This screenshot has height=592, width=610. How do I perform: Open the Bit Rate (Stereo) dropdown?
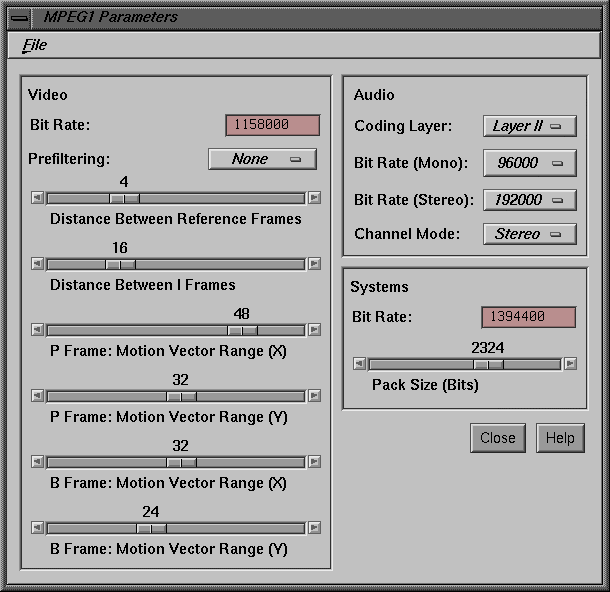(x=529, y=200)
